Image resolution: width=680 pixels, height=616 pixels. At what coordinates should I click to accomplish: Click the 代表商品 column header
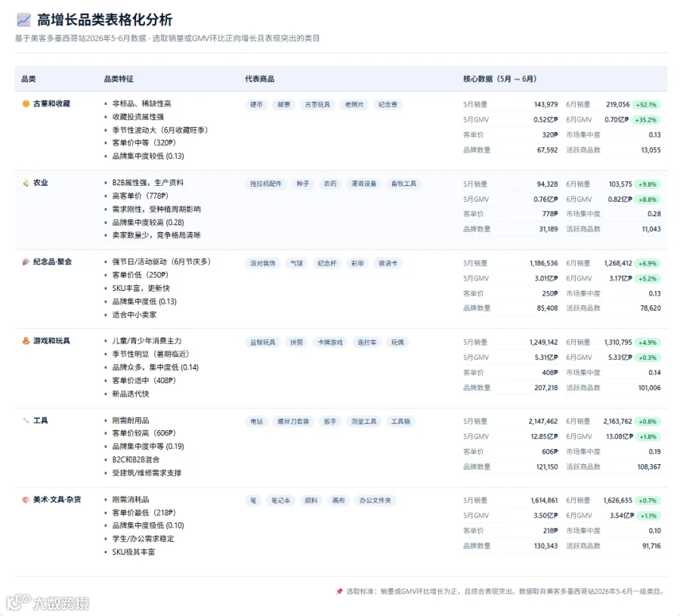[x=259, y=79]
